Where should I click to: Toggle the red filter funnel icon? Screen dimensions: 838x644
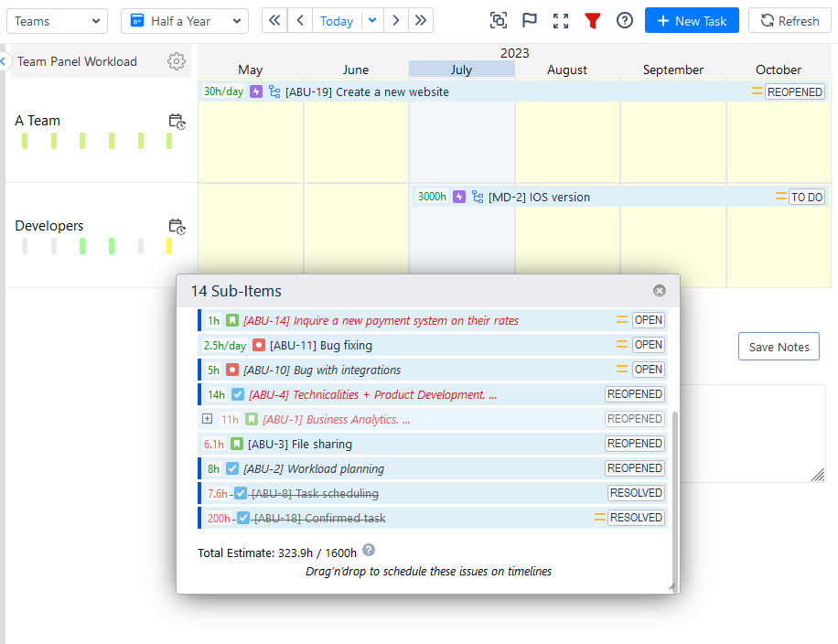[593, 19]
